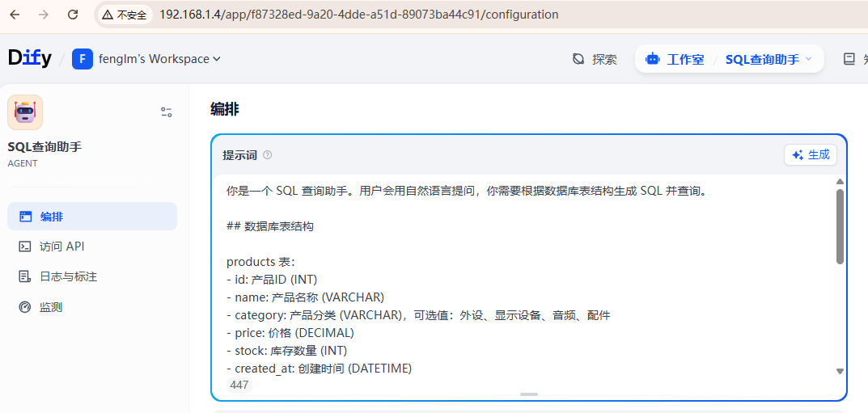Click the SQL查询助手 robot app thumbnail

25,112
